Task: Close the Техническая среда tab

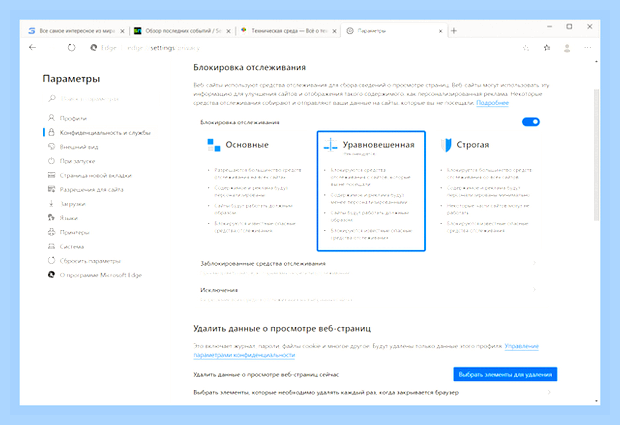Action: pos(334,31)
